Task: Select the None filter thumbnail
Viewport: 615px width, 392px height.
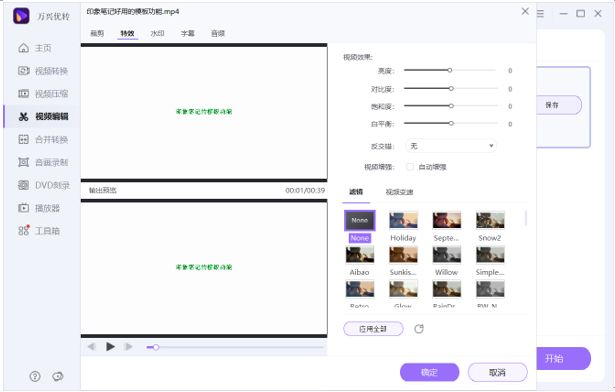Action: click(x=360, y=221)
